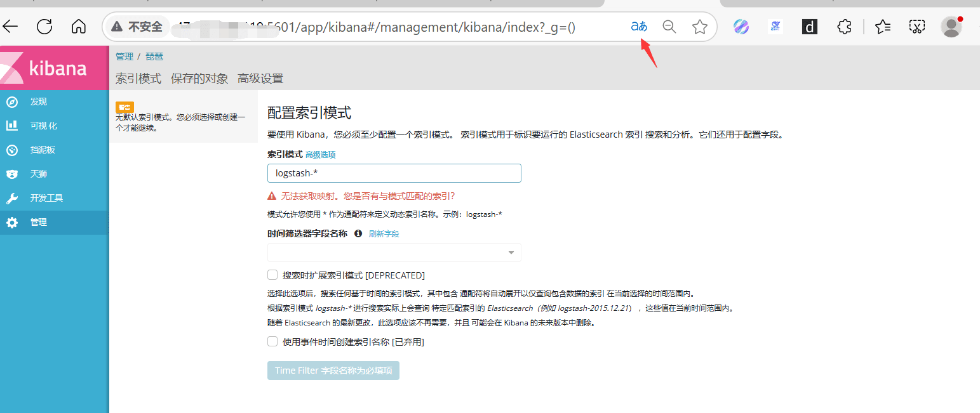Click info icon beside time filter field
The image size is (980, 413).
(358, 234)
